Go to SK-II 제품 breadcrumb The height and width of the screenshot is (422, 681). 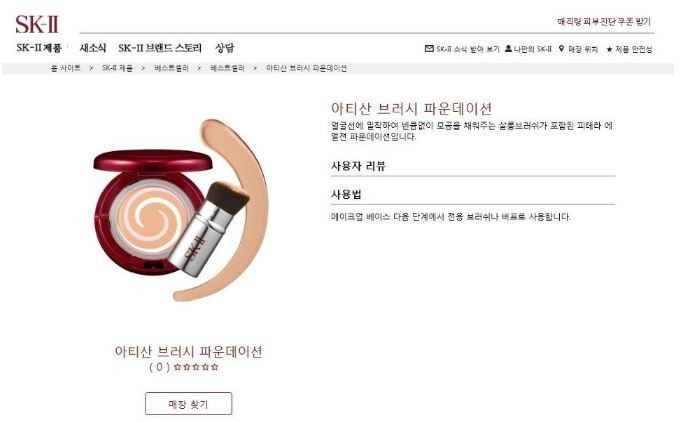(x=117, y=68)
